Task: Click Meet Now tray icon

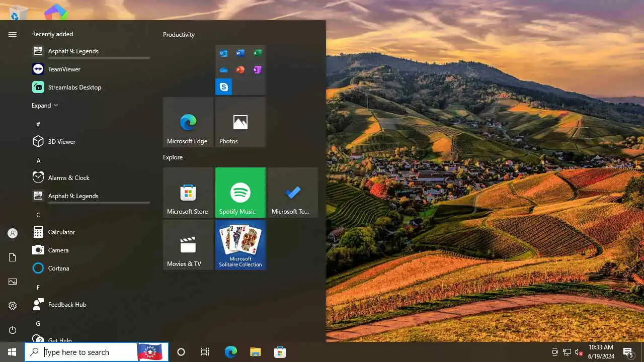Action: pos(555,352)
